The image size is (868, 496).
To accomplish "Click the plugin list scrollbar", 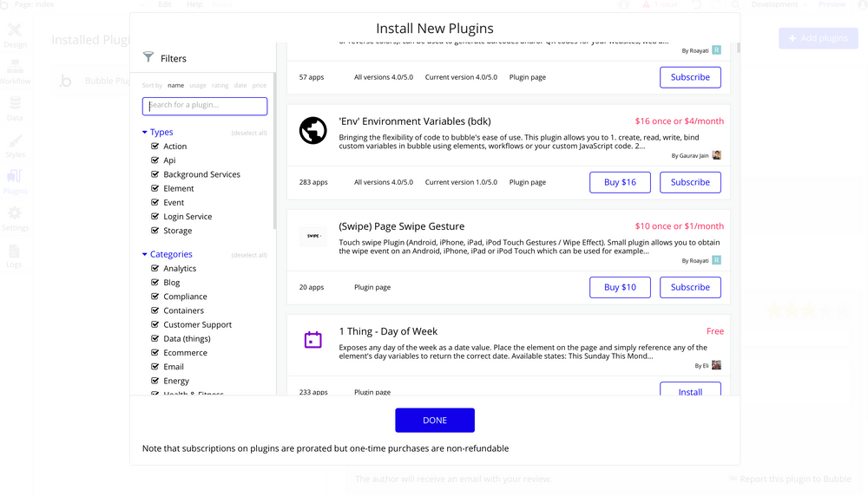I will (739, 48).
